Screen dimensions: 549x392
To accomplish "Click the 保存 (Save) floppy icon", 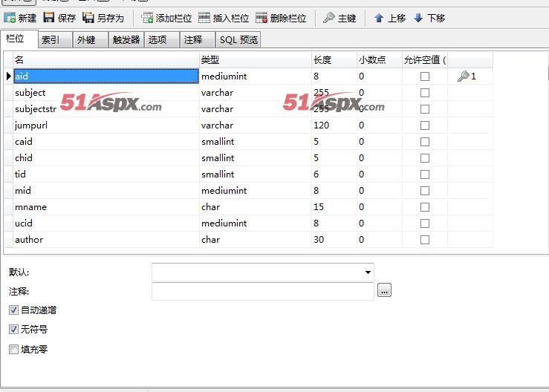I will [49, 18].
